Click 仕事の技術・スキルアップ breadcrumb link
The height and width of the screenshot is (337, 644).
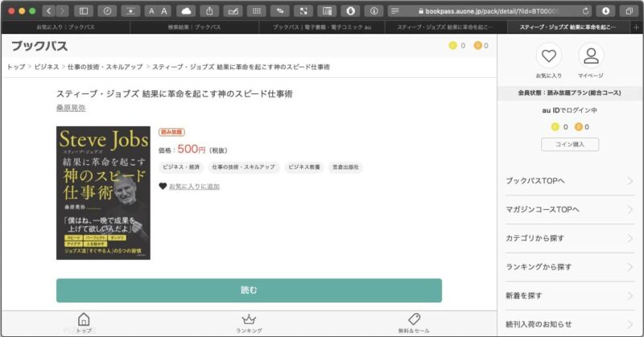[105, 67]
